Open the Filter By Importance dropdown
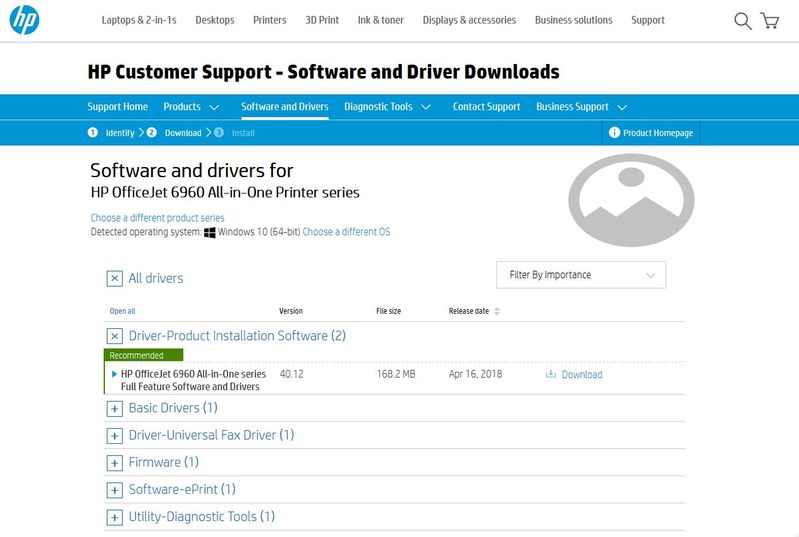This screenshot has width=799, height=537. pyautogui.click(x=580, y=275)
